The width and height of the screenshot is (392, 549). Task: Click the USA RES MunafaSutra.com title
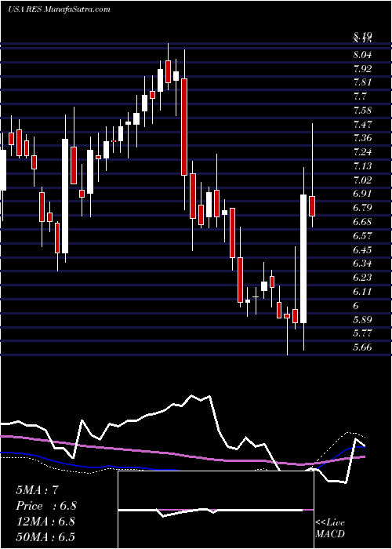coord(59,9)
